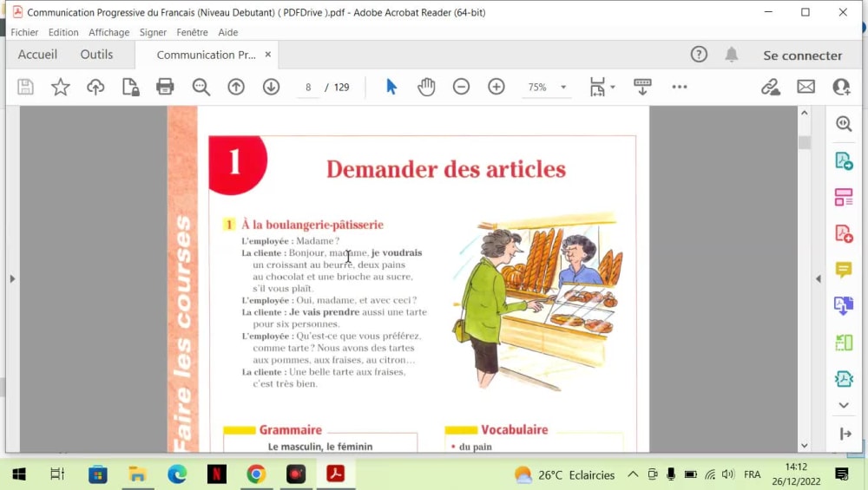Click the Save file icon
This screenshot has height=490, width=868.
pyautogui.click(x=25, y=87)
